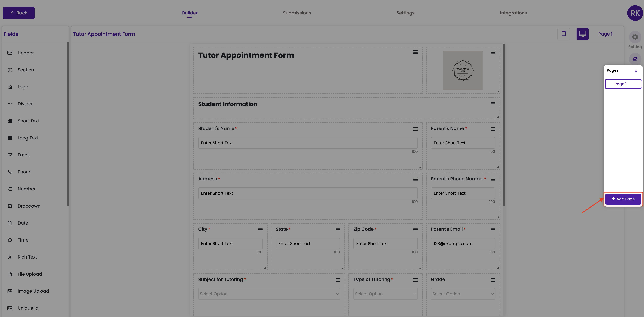
Task: Open menu of Parent's Email field
Action: pyautogui.click(x=493, y=230)
